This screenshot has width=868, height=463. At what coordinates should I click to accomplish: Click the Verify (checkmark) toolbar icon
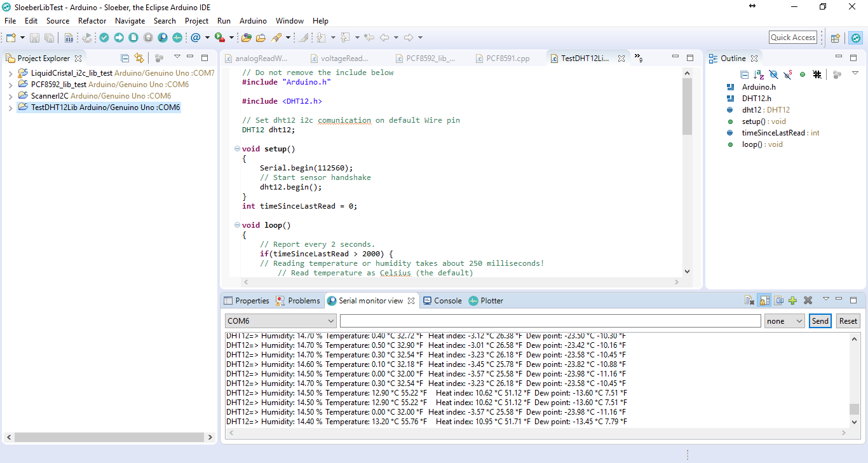104,38
